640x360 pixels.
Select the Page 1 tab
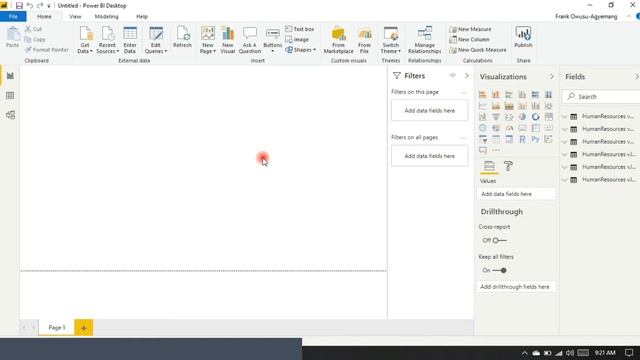click(57, 327)
